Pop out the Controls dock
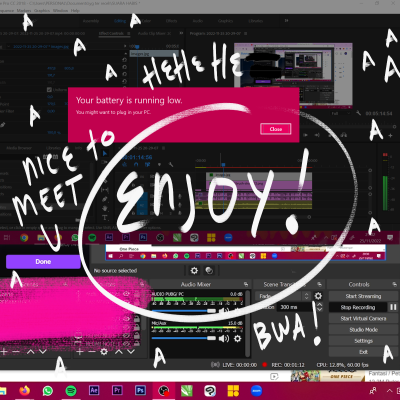The height and width of the screenshot is (400, 400). pos(394,284)
